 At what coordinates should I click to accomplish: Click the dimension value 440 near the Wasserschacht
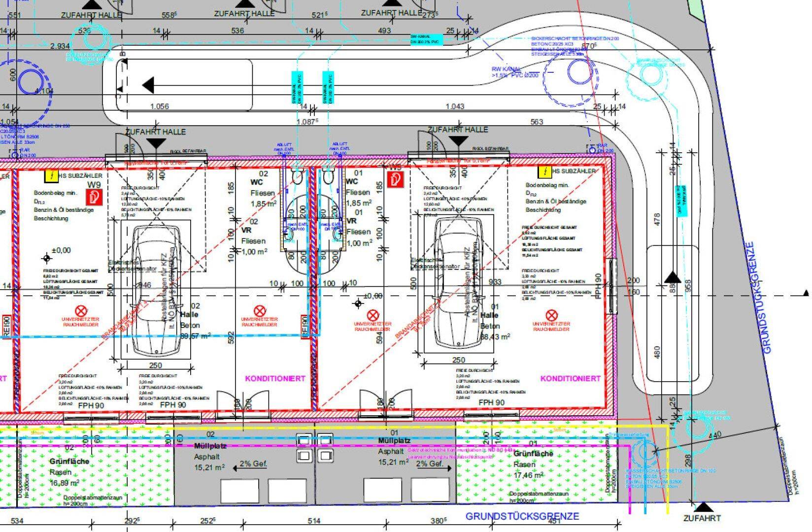[x=714, y=434]
